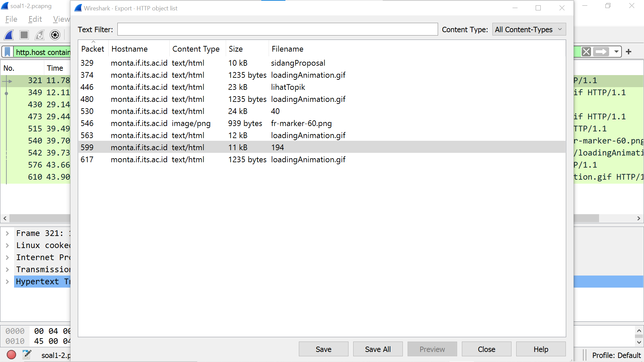Click the Close button in dialog

(x=486, y=349)
